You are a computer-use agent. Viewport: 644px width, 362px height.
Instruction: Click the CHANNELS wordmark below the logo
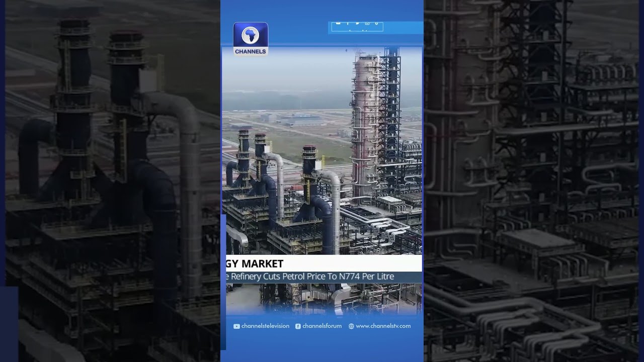pos(250,51)
